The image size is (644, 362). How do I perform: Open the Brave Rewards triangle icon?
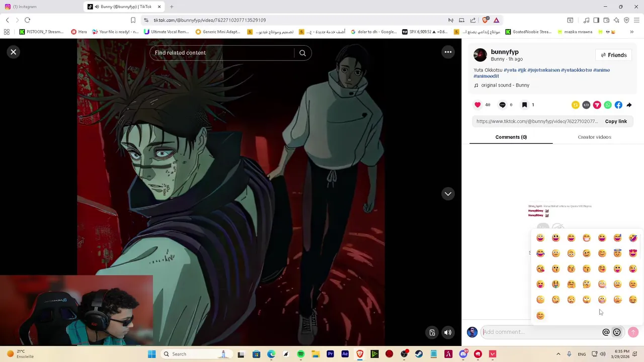click(x=496, y=20)
